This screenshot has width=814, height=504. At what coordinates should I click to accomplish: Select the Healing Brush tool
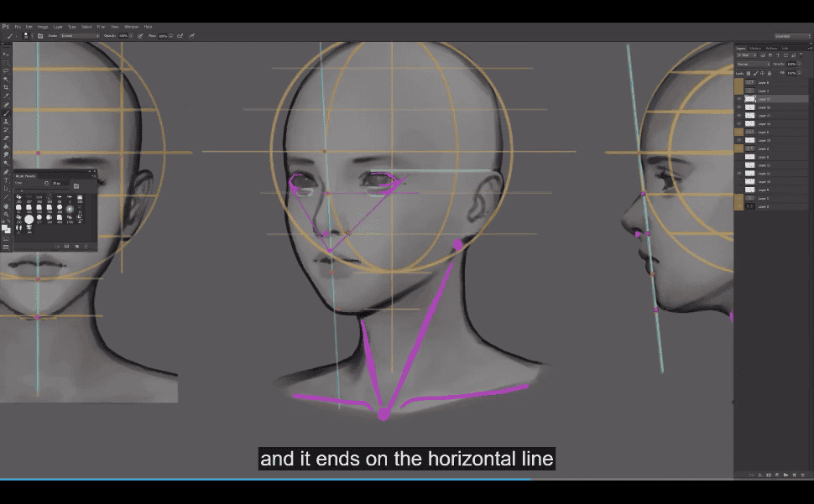tap(6, 105)
